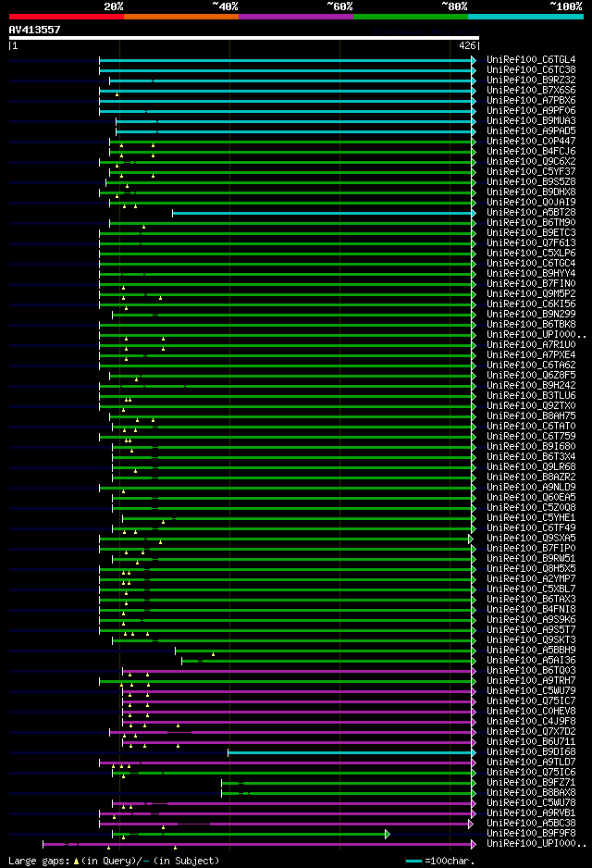Click label UniRef100_C0HEV8
The image size is (592, 868).
pyautogui.click(x=531, y=712)
